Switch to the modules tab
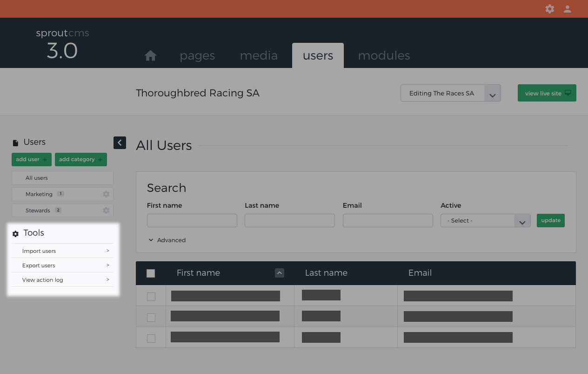Image resolution: width=588 pixels, height=374 pixels. (384, 56)
